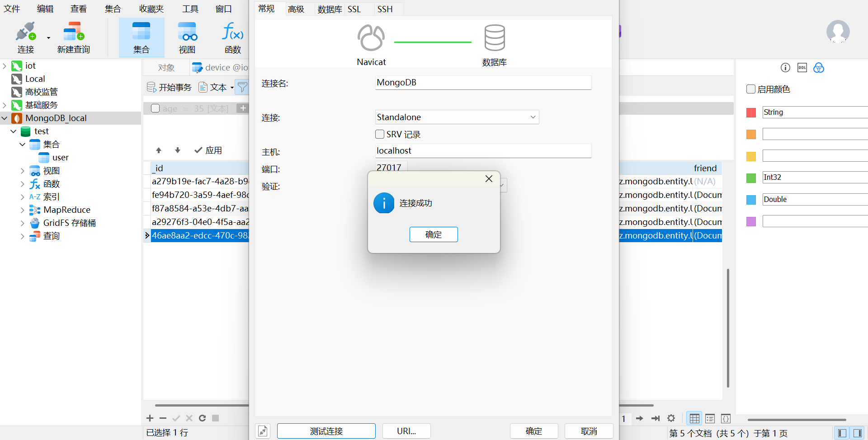Stop loading square icon
Viewport: 868px width, 440px height.
[x=216, y=418]
